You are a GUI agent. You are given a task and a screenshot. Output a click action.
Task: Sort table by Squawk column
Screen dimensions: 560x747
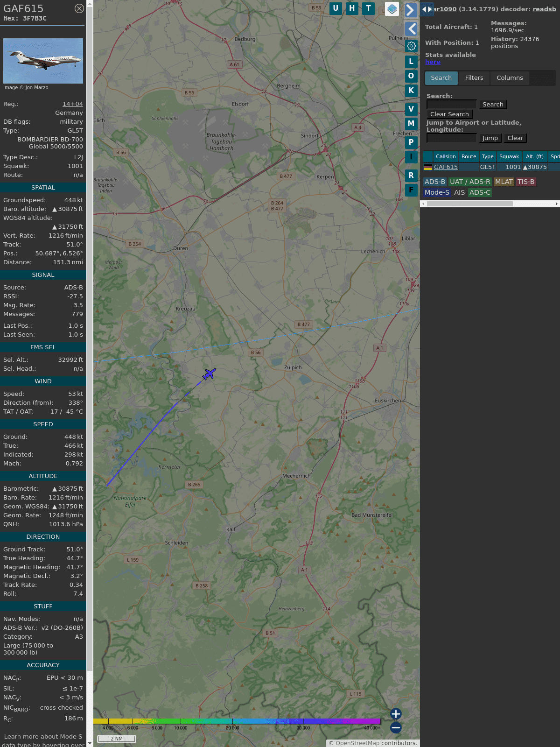click(509, 157)
